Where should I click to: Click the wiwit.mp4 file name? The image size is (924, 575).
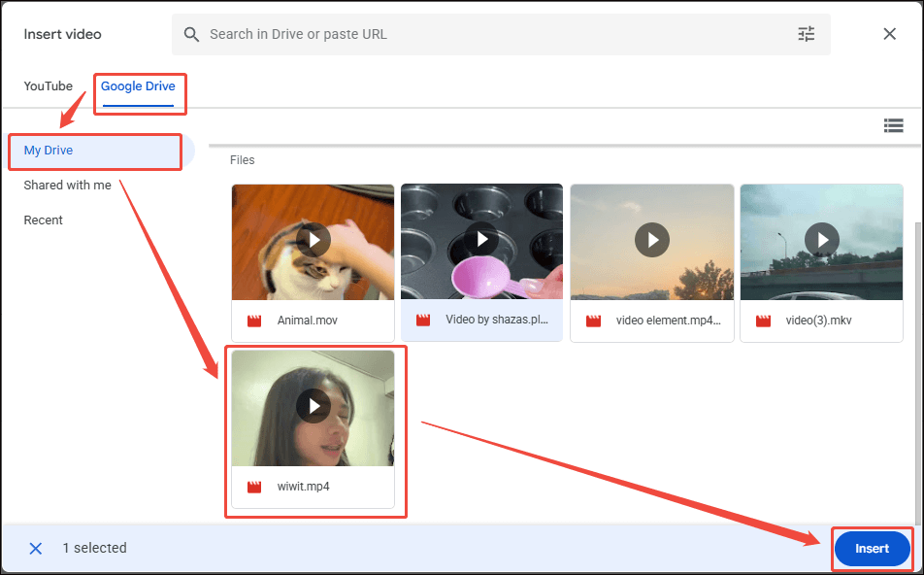click(x=304, y=488)
